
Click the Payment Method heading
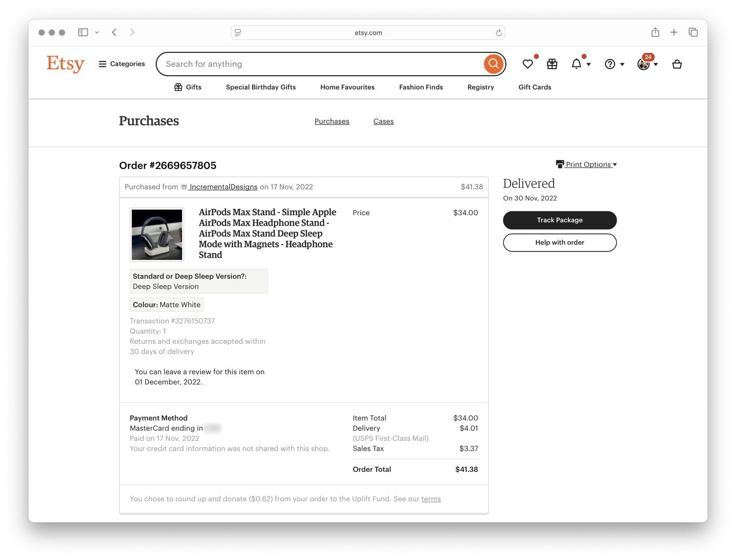[159, 418]
